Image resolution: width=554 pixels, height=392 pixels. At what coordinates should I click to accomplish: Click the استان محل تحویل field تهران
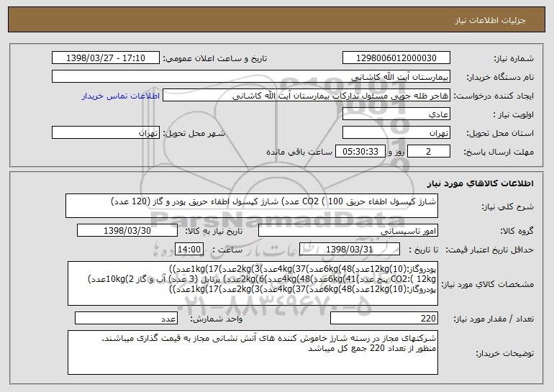[x=396, y=133]
